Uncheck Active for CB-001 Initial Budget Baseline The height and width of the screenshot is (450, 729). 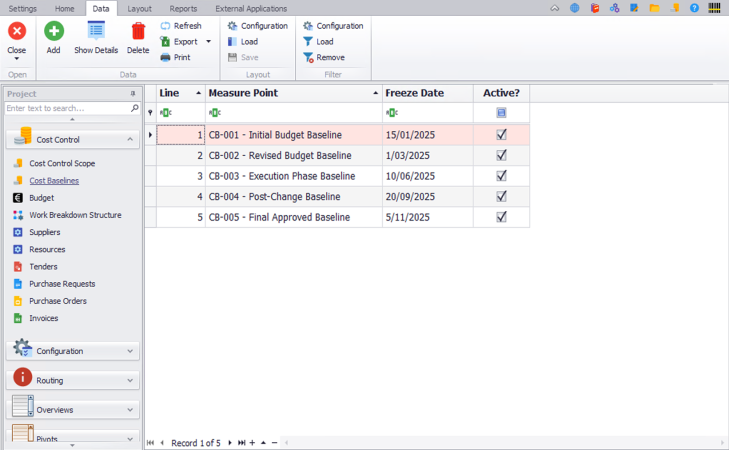point(501,135)
